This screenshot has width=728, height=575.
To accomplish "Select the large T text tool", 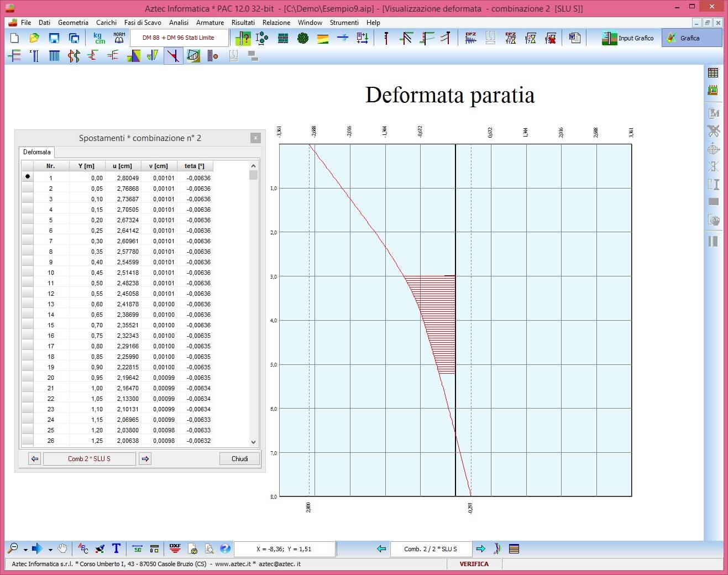I will pos(116,548).
